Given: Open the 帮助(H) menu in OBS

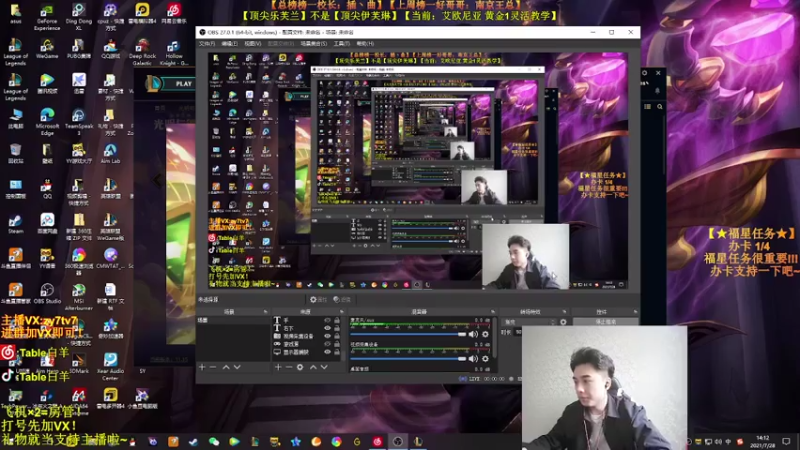Looking at the screenshot, I should click(x=365, y=44).
